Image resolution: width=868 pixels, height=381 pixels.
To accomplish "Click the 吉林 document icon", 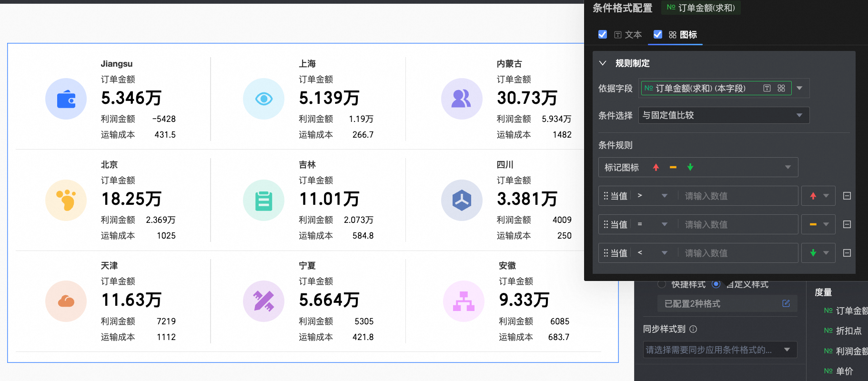I will [x=263, y=200].
